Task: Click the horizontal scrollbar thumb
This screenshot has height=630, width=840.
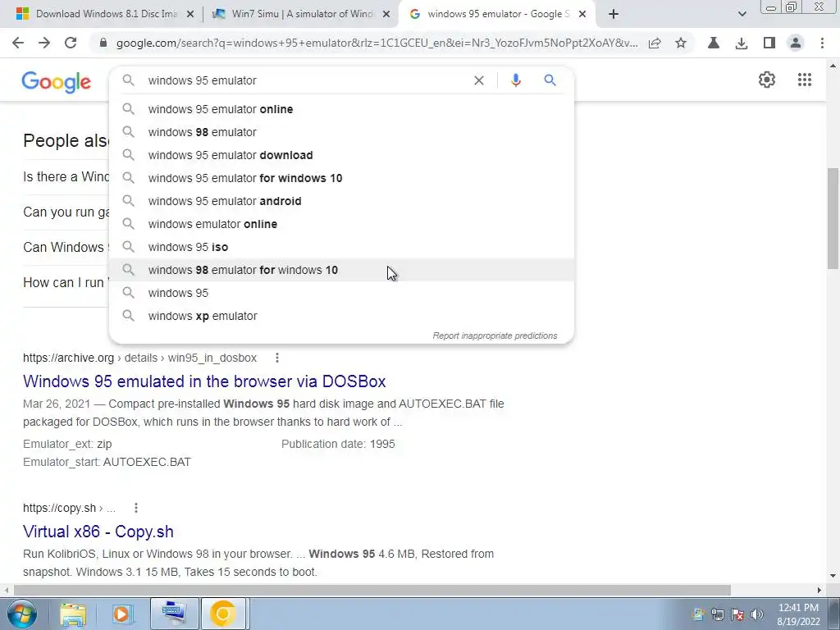Action: click(372, 590)
